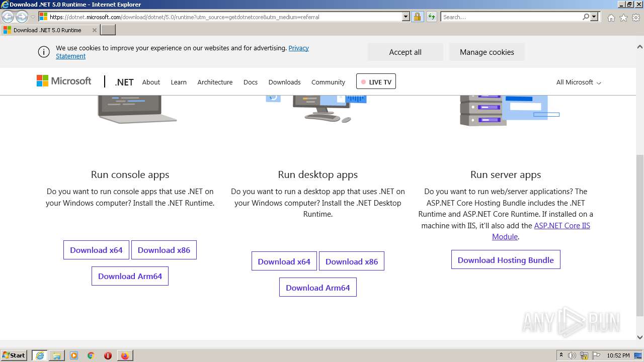644x362 pixels.
Task: Open IE Tools gear icon
Action: [x=636, y=18]
